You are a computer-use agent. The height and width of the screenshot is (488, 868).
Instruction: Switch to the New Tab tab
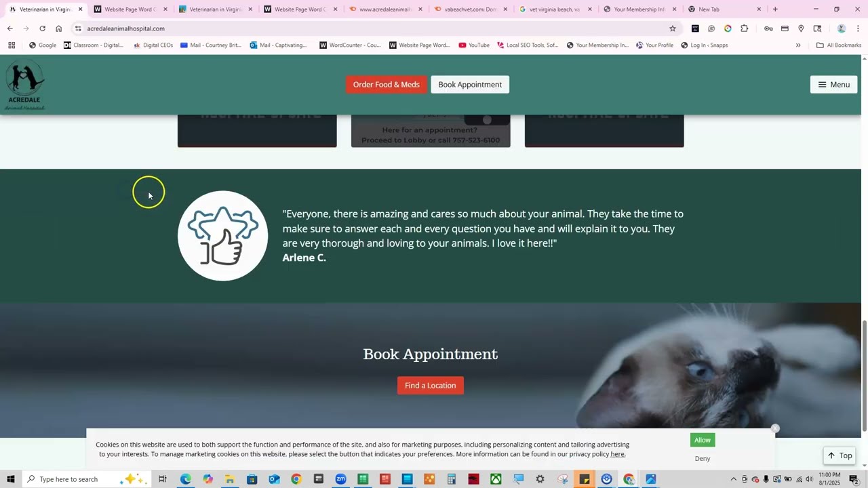(x=724, y=9)
